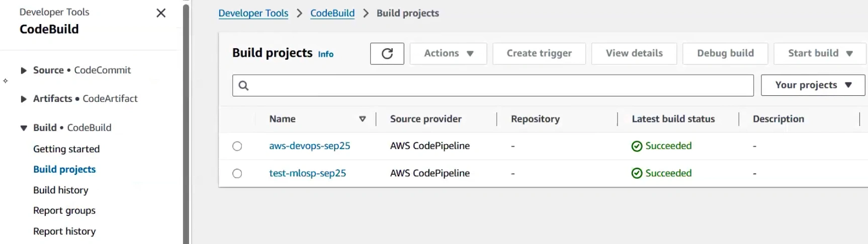This screenshot has width=868, height=244.
Task: Click the Build projects breadcrumb text
Action: [408, 14]
